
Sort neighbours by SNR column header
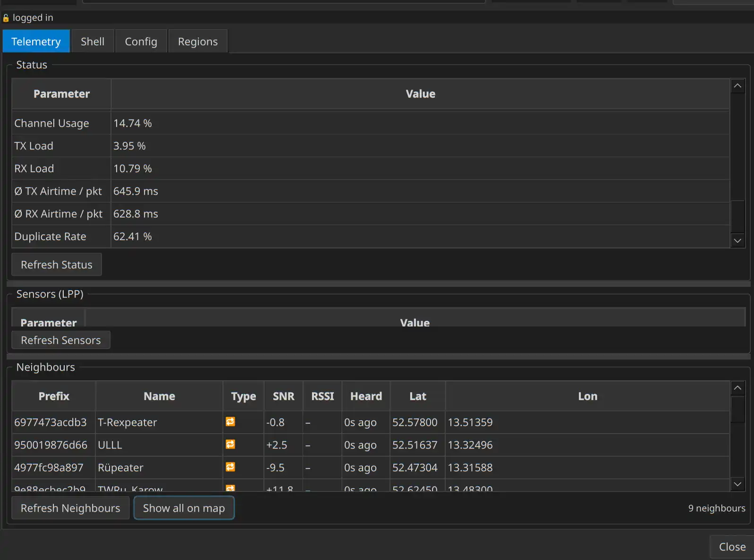coord(283,396)
